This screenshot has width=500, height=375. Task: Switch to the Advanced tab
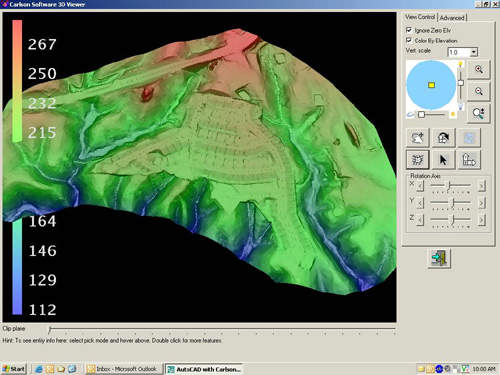[x=452, y=18]
